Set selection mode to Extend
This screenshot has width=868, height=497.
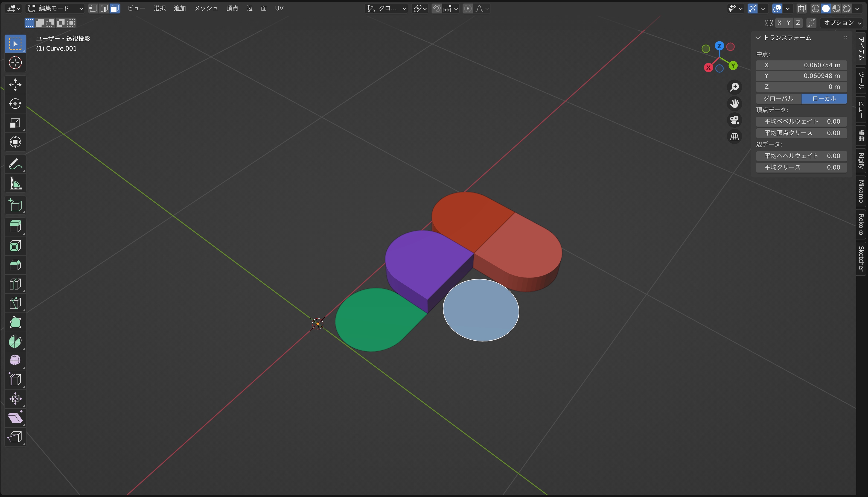(x=40, y=23)
